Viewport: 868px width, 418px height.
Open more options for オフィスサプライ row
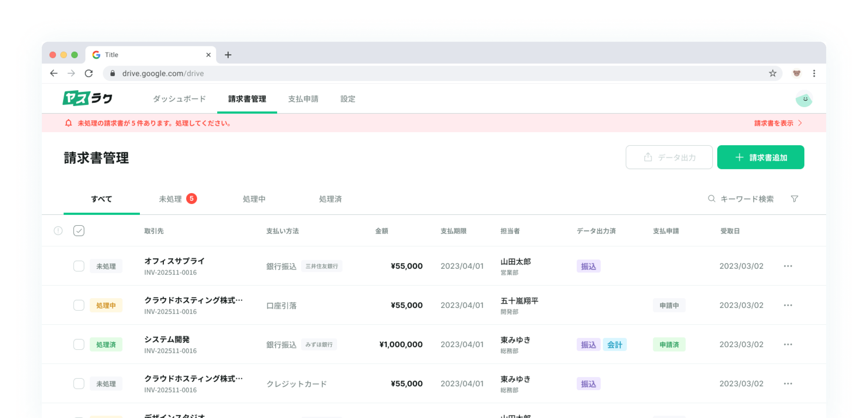tap(788, 266)
